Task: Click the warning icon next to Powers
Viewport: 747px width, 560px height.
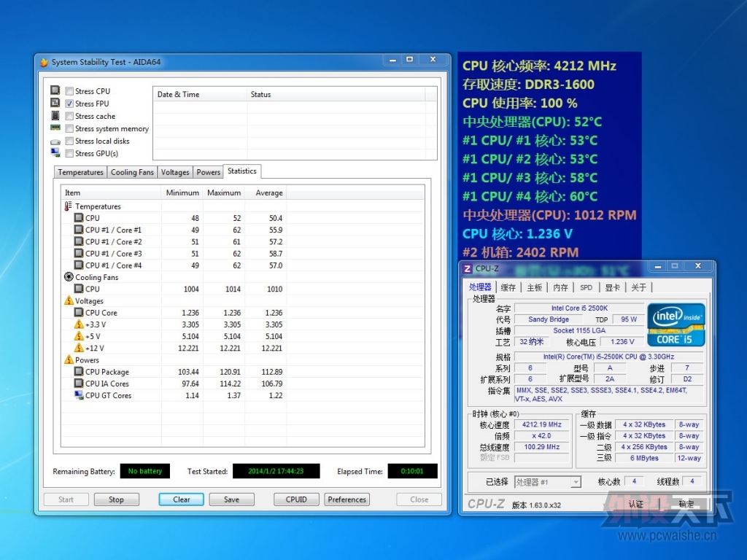Action: (x=69, y=359)
